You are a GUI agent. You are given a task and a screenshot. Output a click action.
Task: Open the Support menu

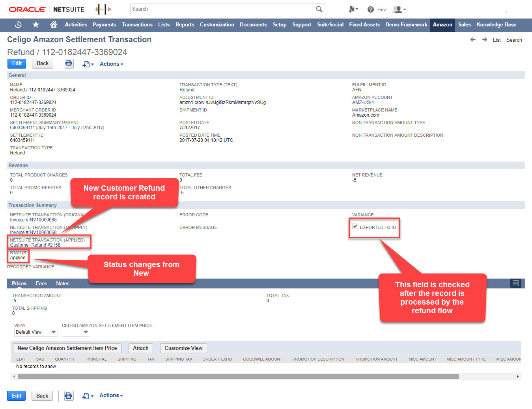pos(302,24)
